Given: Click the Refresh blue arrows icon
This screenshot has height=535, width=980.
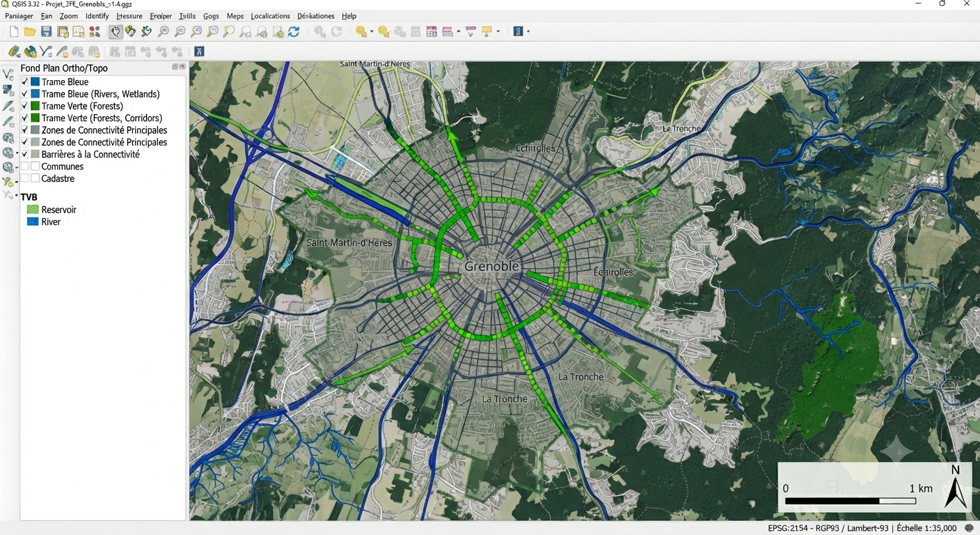Looking at the screenshot, I should tap(294, 31).
